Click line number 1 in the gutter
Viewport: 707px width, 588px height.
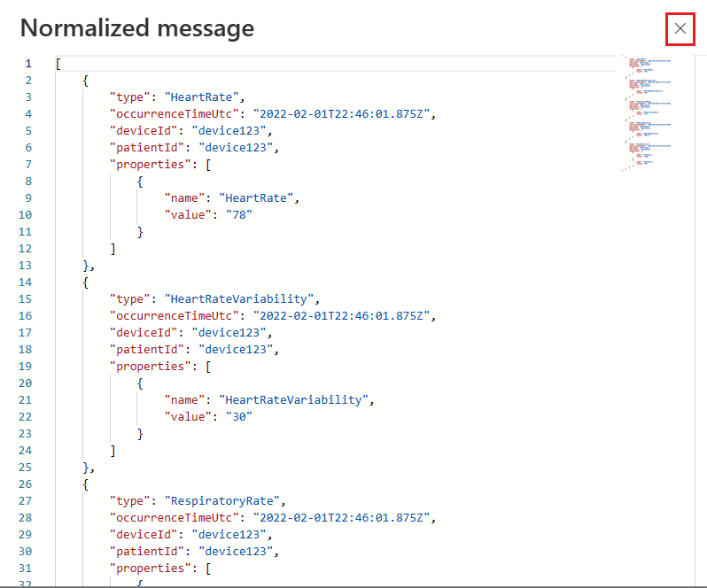[x=27, y=64]
